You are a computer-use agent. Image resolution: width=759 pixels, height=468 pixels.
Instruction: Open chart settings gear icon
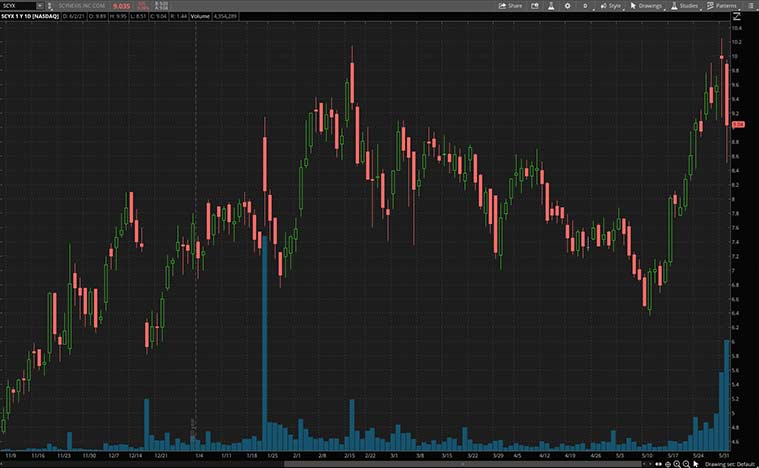coord(567,6)
